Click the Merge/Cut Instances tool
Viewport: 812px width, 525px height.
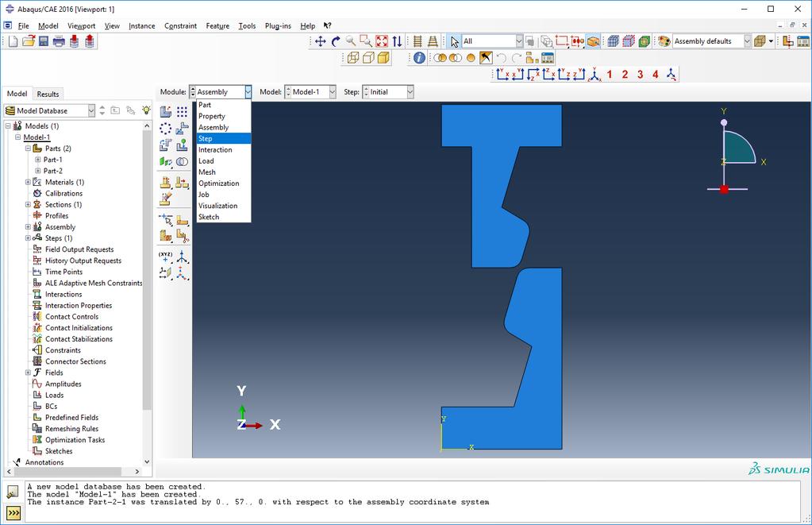click(182, 162)
